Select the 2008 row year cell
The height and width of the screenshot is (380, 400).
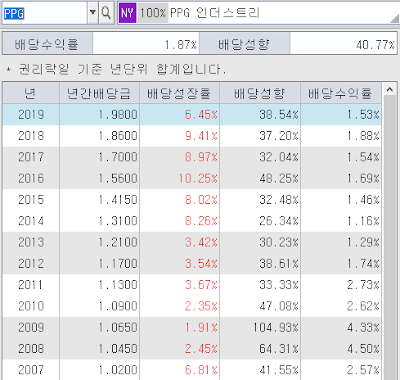click(31, 349)
